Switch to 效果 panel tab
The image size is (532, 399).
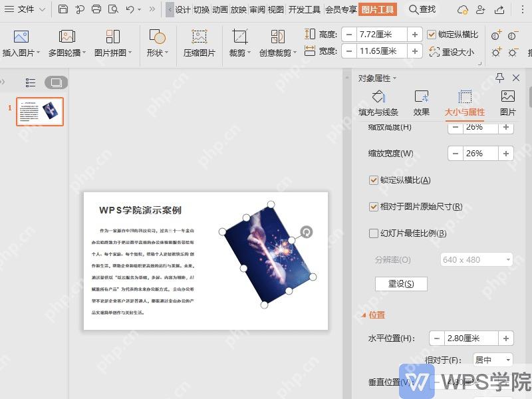click(x=422, y=103)
